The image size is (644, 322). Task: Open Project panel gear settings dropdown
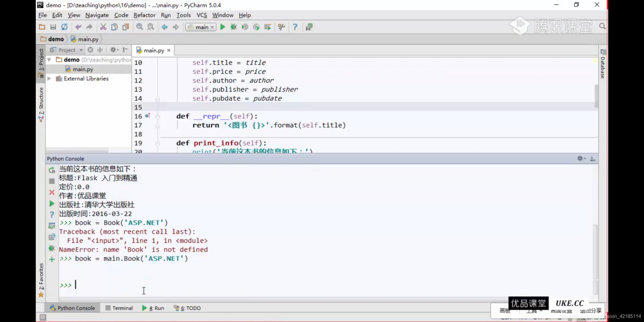tap(114, 50)
